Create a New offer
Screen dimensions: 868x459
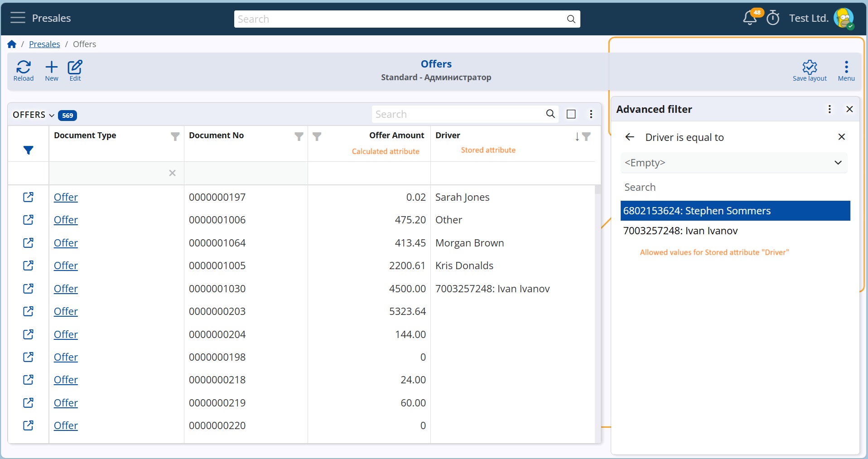click(52, 71)
